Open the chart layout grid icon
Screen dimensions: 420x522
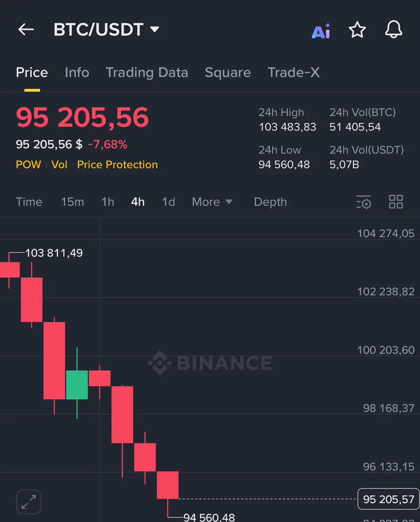[396, 202]
